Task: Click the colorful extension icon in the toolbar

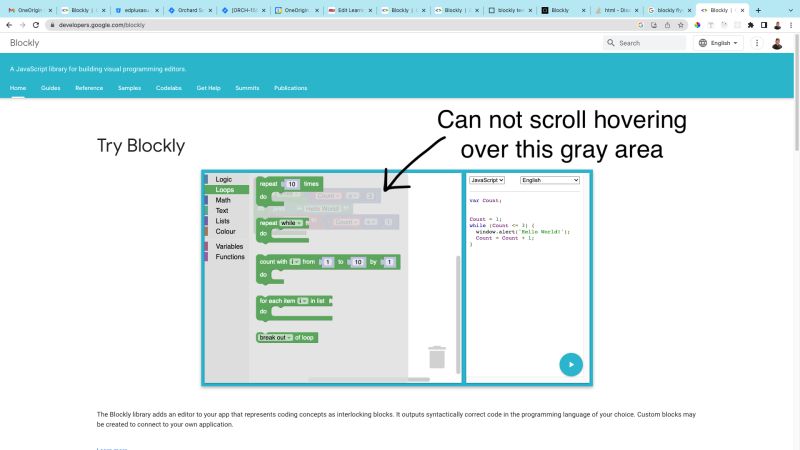Action: pyautogui.click(x=697, y=25)
